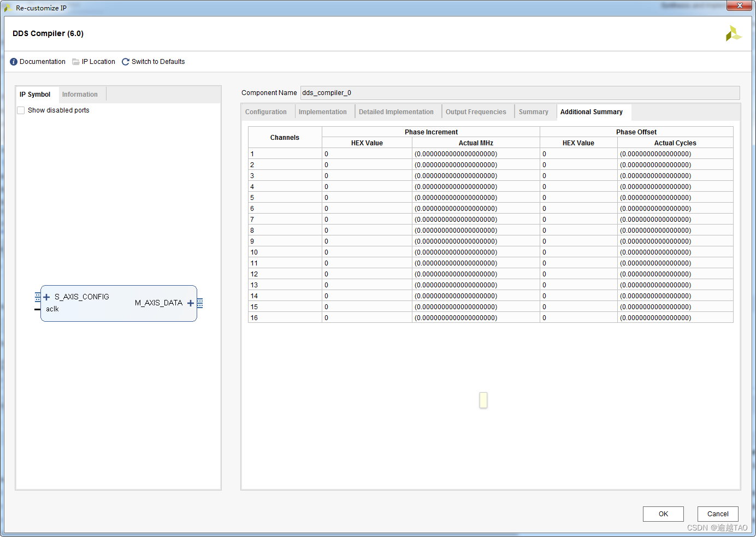Select channel 13 row cell
Screen dimensions: 756x537
(285, 285)
